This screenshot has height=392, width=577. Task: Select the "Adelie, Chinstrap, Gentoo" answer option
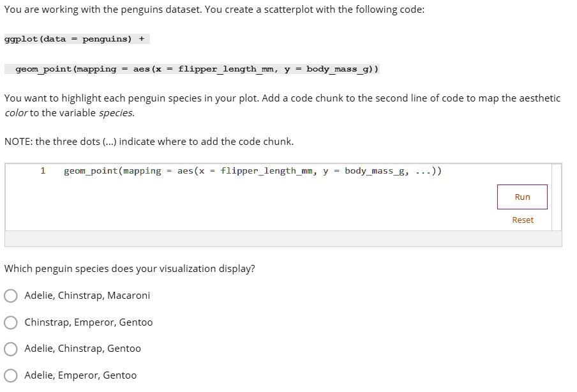10,349
